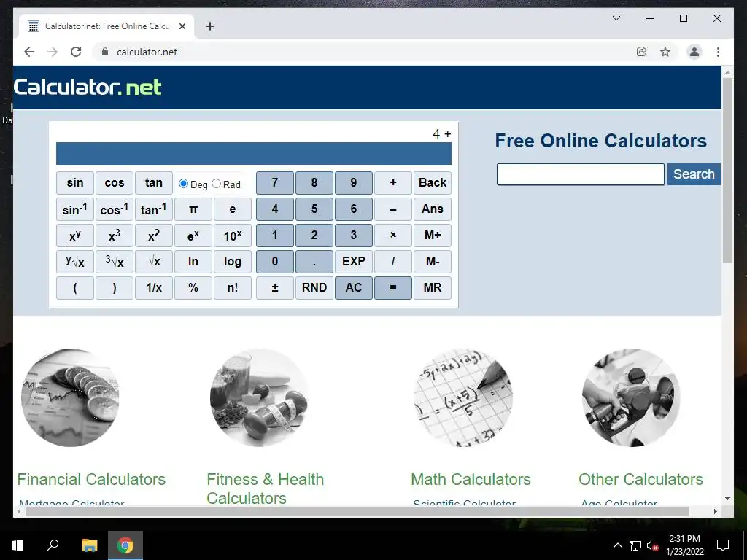Click the equals key
The height and width of the screenshot is (560, 747).
point(393,287)
